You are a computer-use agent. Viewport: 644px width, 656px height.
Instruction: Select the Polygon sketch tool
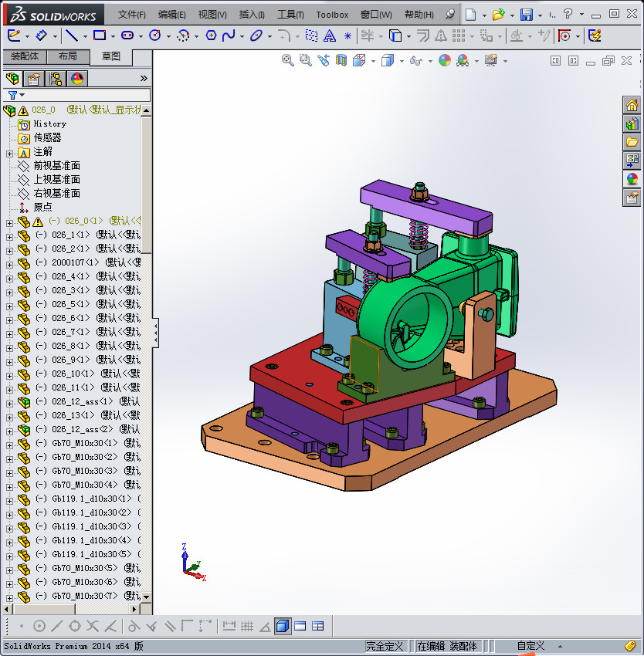tap(211, 36)
